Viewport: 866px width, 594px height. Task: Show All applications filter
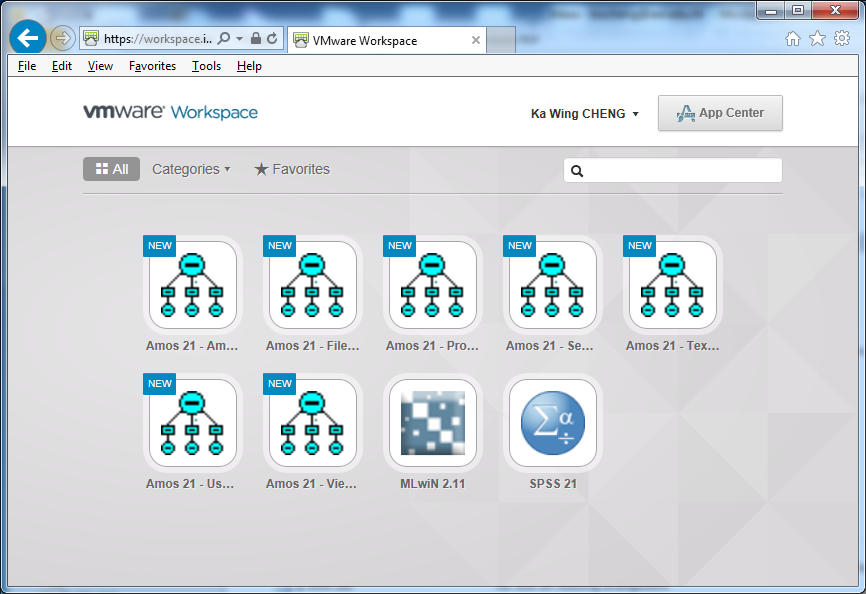112,169
